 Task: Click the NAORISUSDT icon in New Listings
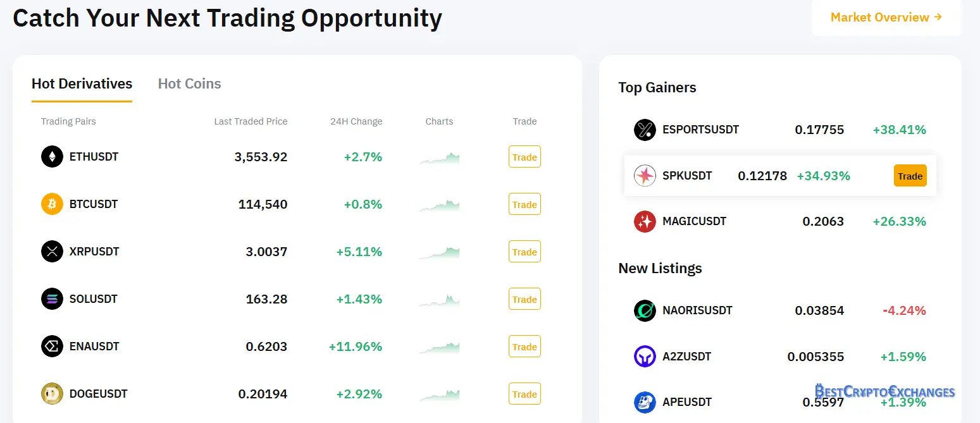point(645,310)
